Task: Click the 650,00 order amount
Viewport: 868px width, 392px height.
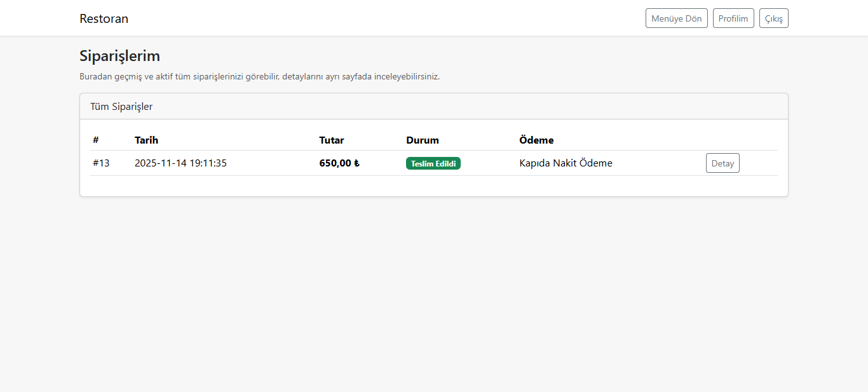Action: coord(335,163)
